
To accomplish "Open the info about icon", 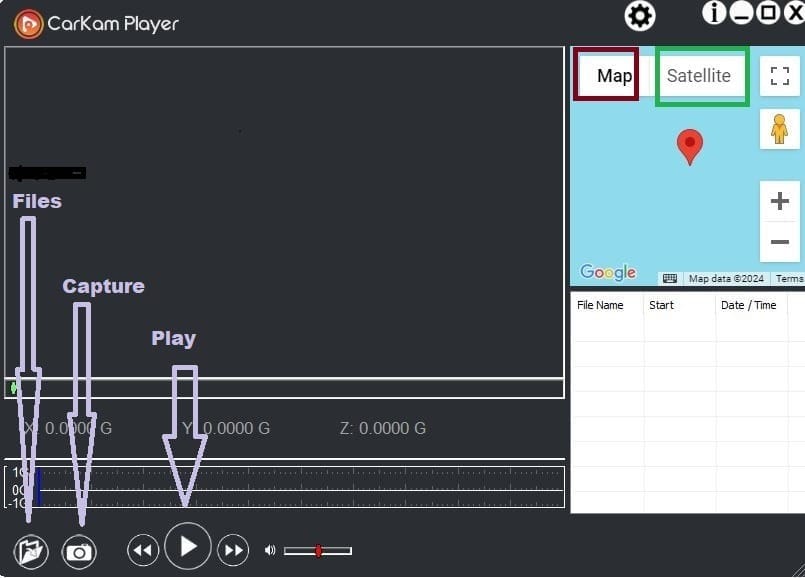I will point(714,12).
